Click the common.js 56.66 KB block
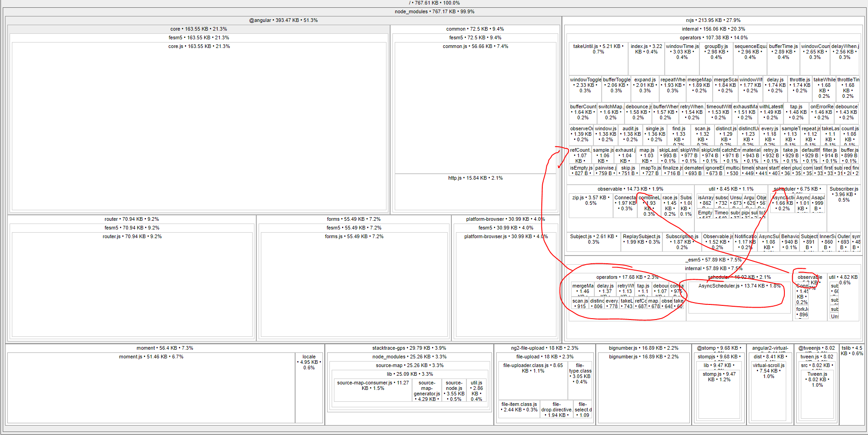The height and width of the screenshot is (437, 868). (476, 108)
